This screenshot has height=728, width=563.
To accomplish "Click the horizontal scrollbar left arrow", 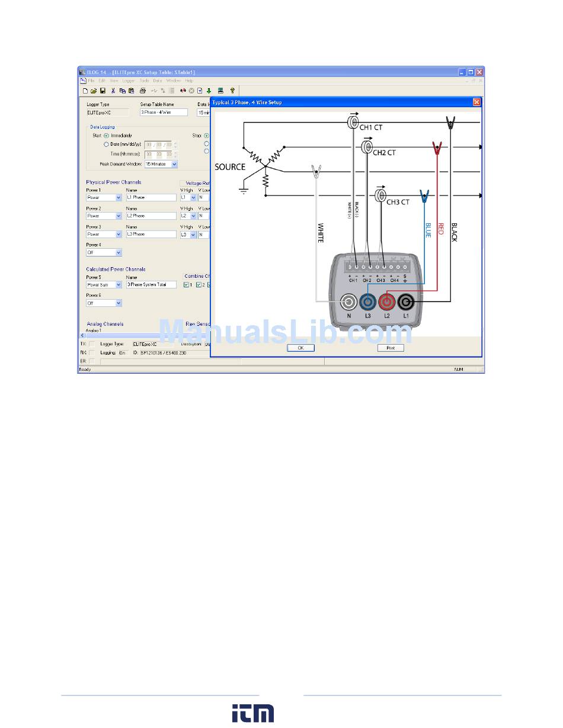I will tap(83, 335).
